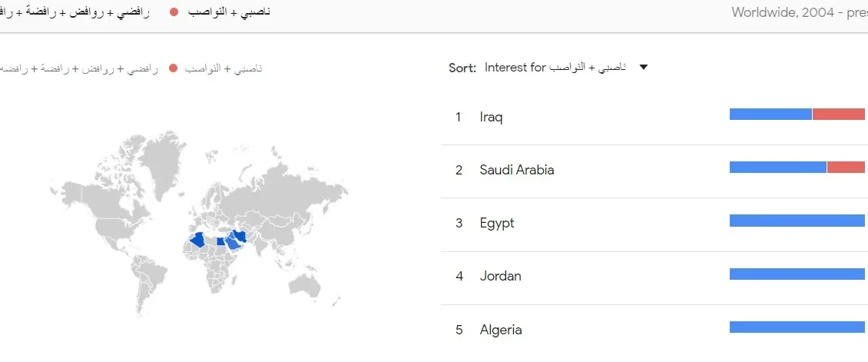Click Greenland on the world map

click(x=164, y=164)
